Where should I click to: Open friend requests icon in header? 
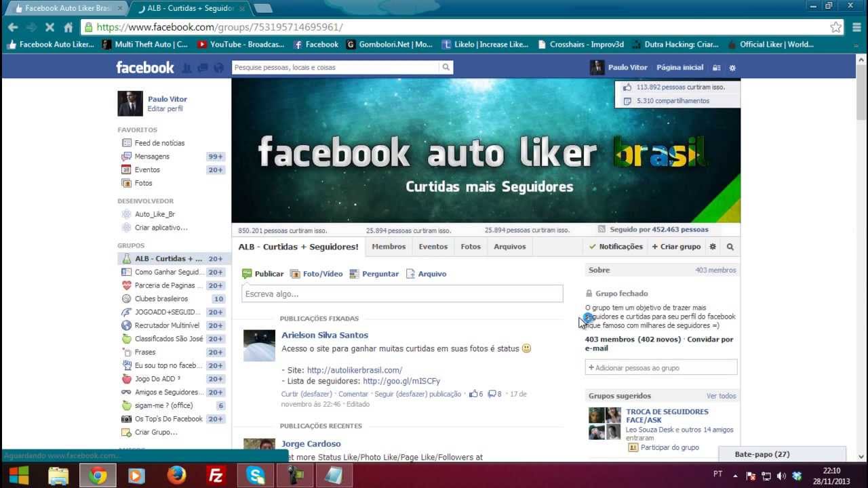187,68
